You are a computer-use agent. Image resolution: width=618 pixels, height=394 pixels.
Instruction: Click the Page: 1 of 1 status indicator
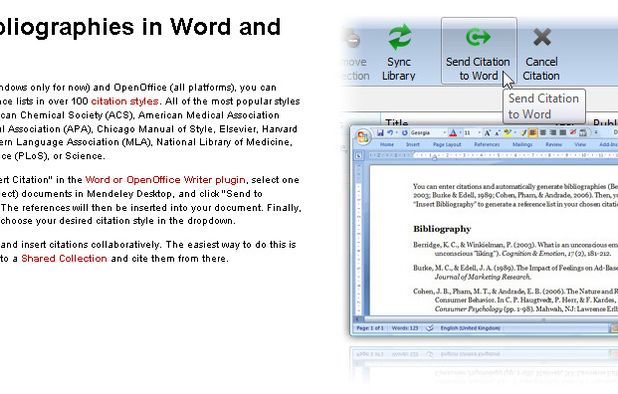pyautogui.click(x=370, y=328)
